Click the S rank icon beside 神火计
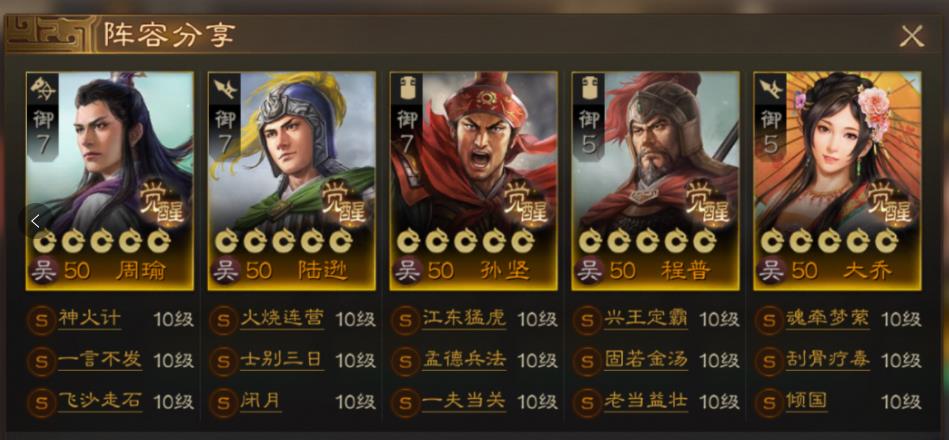The width and height of the screenshot is (949, 440). point(42,320)
